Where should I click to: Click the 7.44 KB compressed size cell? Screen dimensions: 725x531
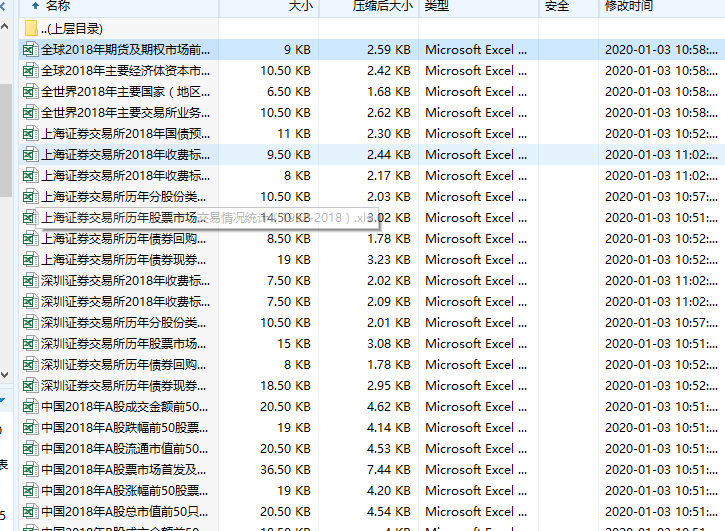388,469
